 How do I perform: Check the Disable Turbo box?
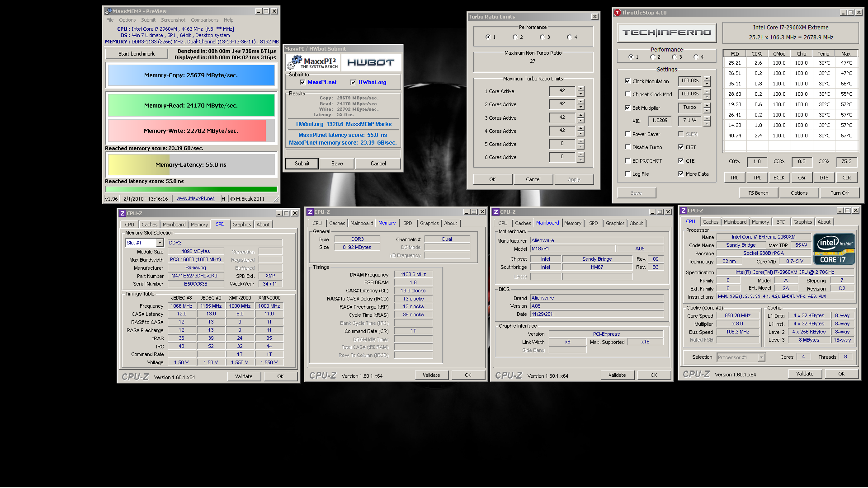[x=627, y=147]
